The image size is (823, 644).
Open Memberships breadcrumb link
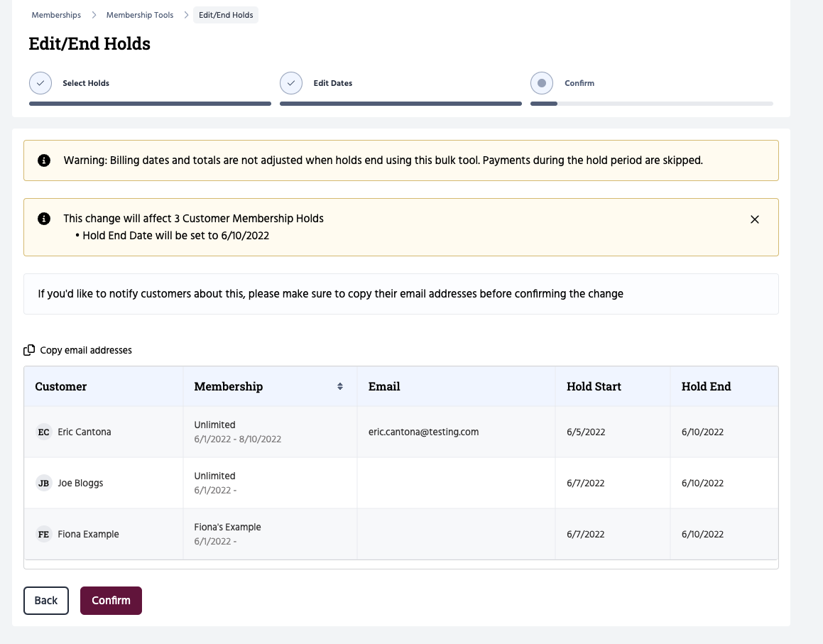[x=56, y=15]
